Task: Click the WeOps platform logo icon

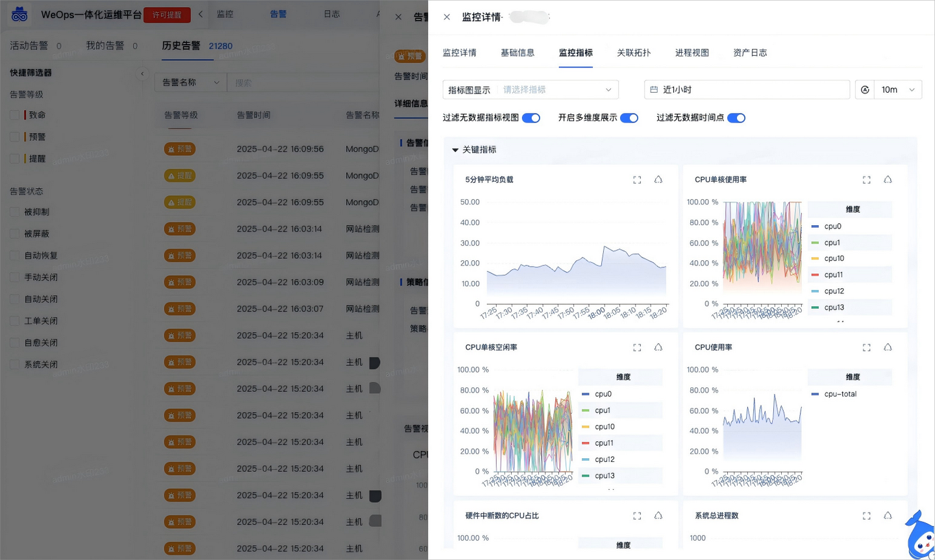Action: (x=19, y=13)
